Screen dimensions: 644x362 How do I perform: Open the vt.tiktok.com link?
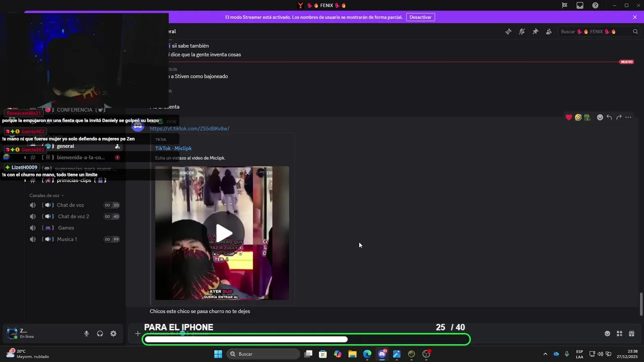(x=189, y=129)
